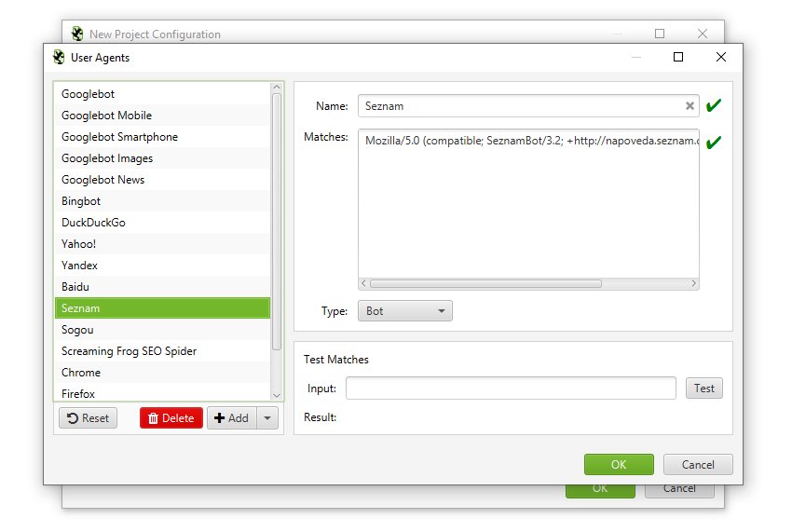The height and width of the screenshot is (532, 792).
Task: Clear the Name field with the X icon
Action: 690,106
